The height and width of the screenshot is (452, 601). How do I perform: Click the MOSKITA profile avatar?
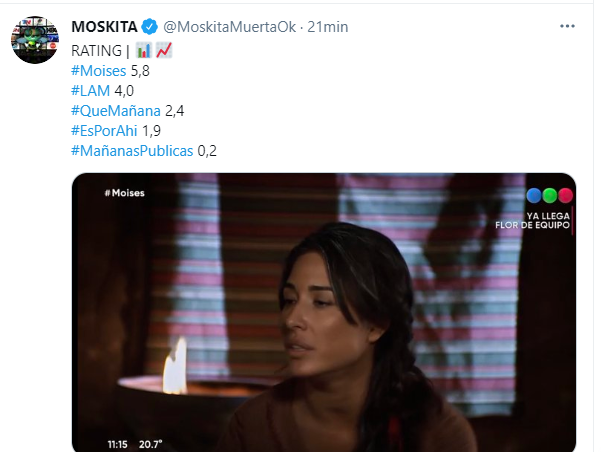click(35, 40)
